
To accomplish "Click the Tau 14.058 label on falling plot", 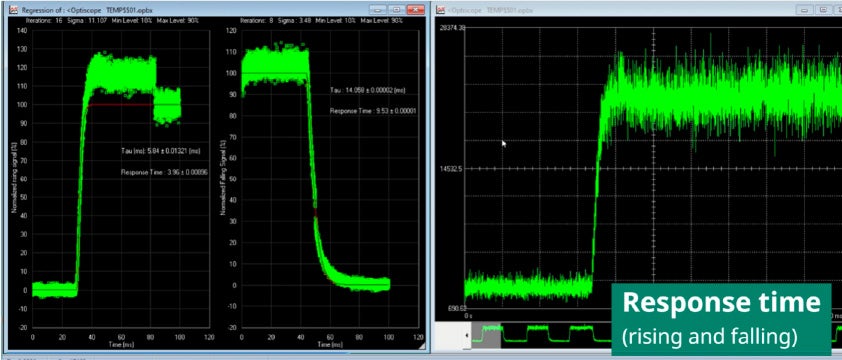I will click(368, 90).
